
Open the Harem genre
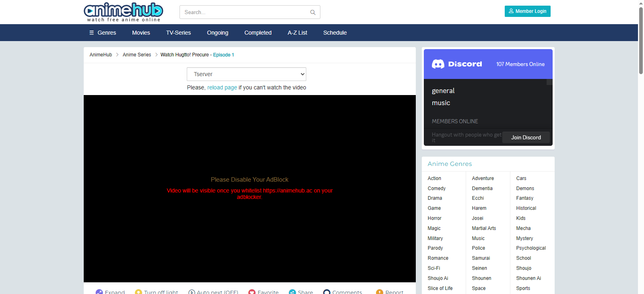click(479, 208)
